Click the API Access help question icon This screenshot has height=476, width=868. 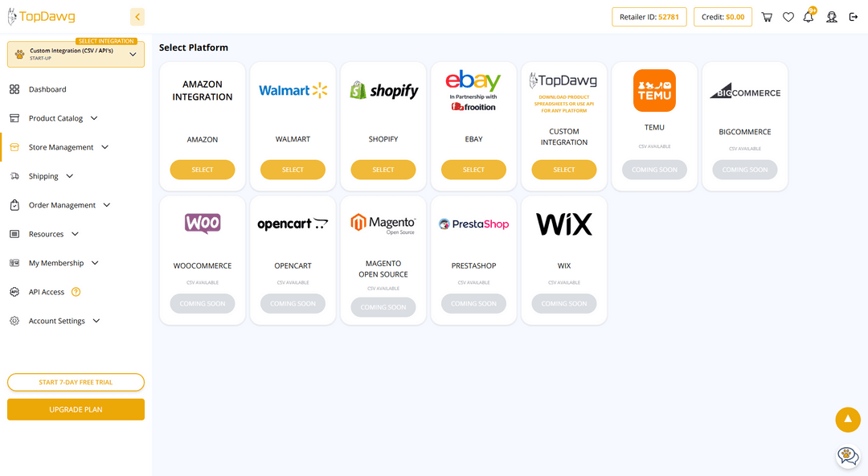(76, 292)
